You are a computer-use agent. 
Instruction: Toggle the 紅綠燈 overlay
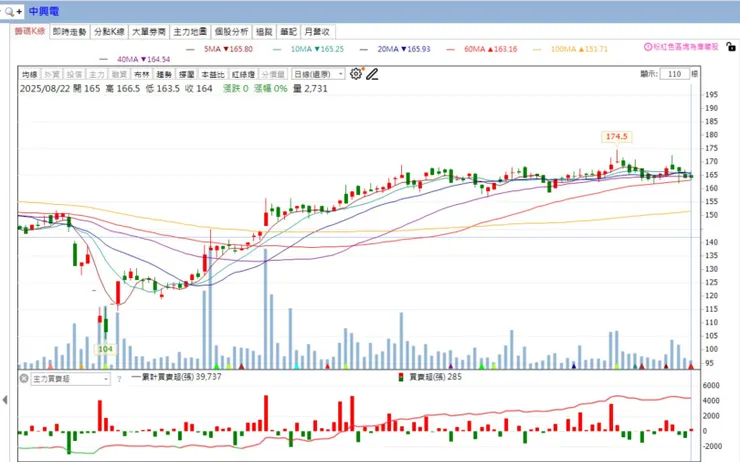(244, 75)
